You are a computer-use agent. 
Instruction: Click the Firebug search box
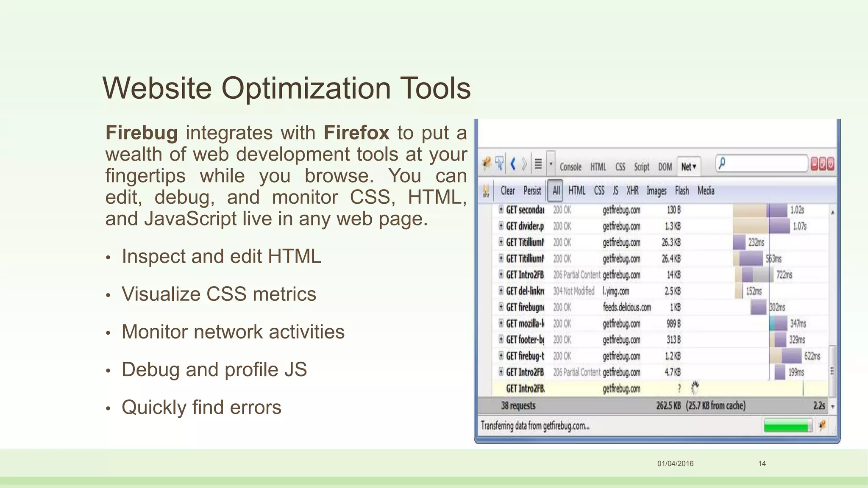762,163
